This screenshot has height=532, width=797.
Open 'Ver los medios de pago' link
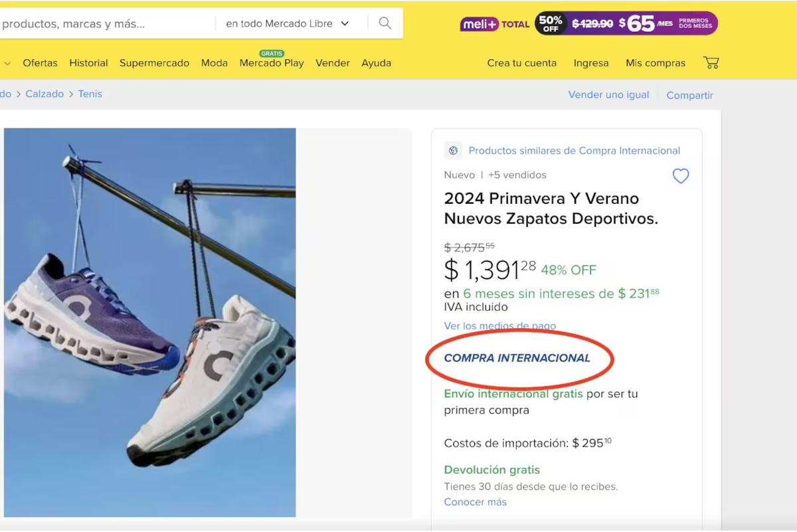tap(499, 326)
